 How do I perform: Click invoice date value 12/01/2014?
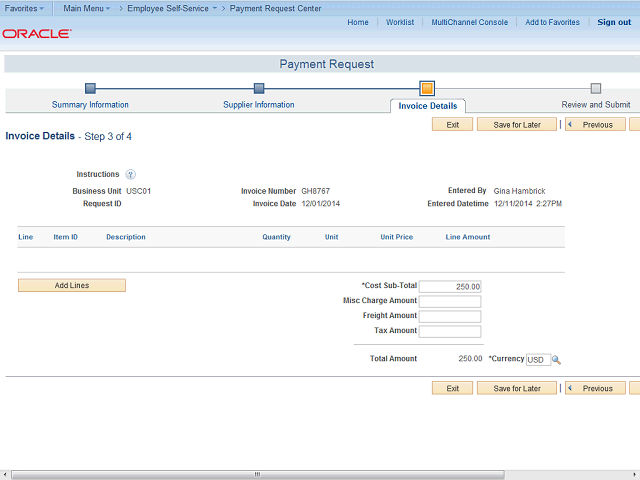[320, 204]
